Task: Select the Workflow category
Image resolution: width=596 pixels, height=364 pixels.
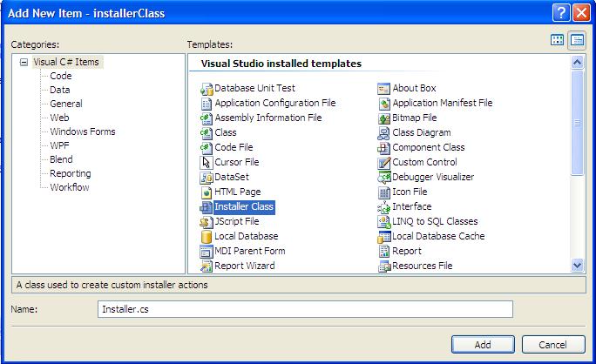Action: point(70,187)
